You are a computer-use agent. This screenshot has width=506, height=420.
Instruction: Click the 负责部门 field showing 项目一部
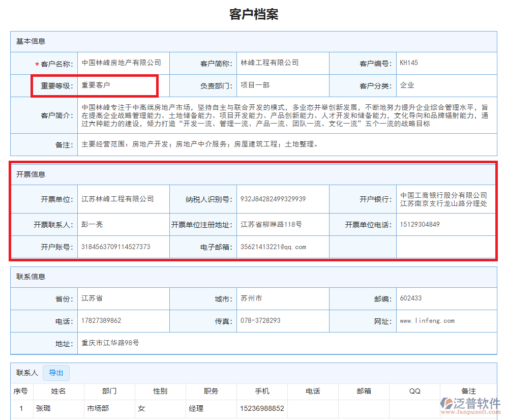(x=253, y=85)
